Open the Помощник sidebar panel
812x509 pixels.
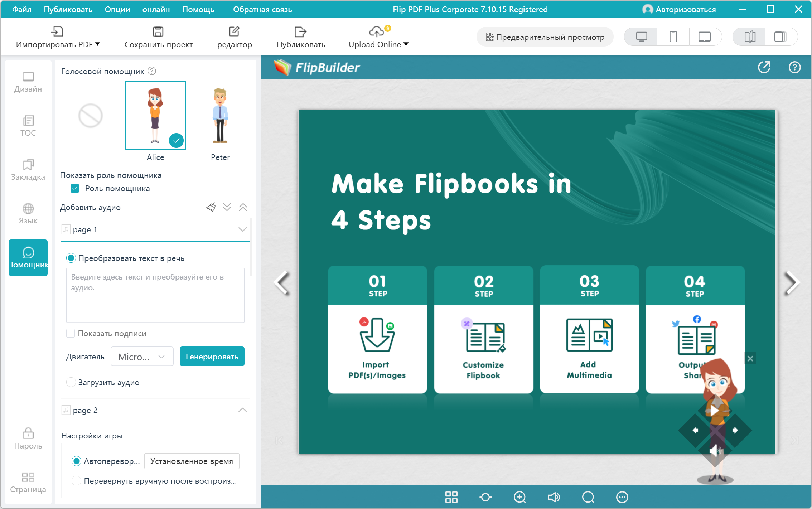click(28, 257)
